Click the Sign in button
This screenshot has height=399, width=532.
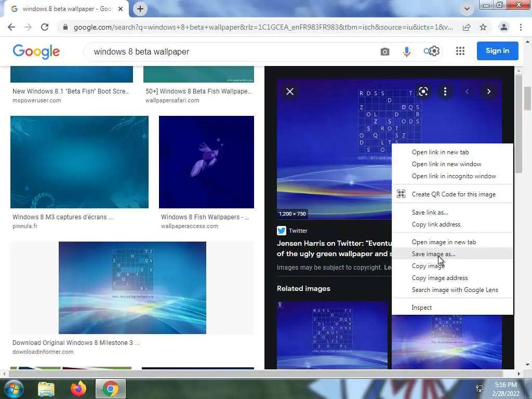coord(497,51)
